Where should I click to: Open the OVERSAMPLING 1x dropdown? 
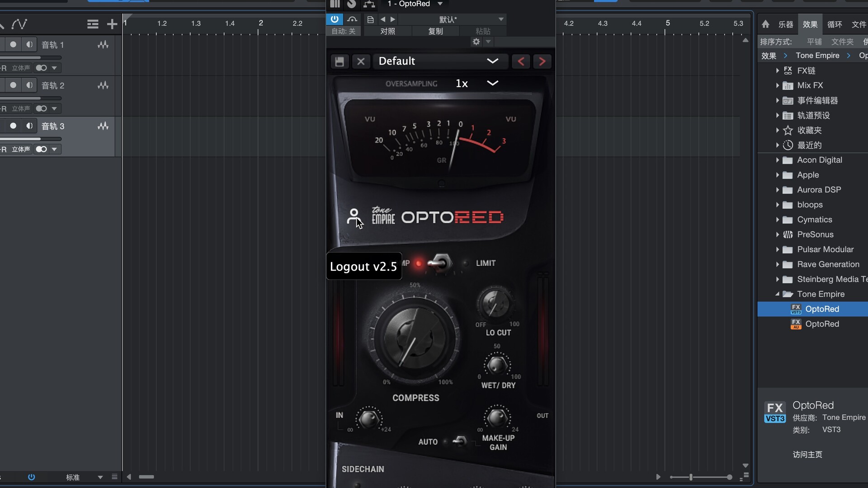477,83
